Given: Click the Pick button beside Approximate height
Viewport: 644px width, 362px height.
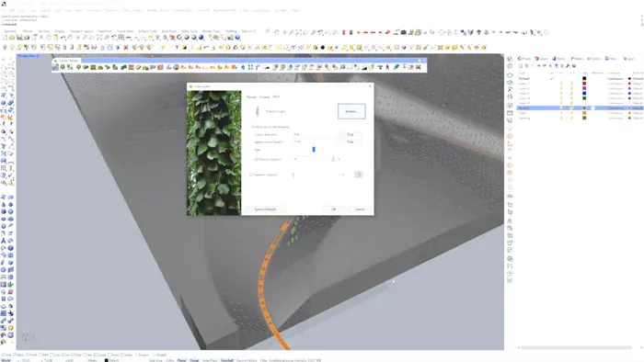Looking at the screenshot, I should click(351, 141).
